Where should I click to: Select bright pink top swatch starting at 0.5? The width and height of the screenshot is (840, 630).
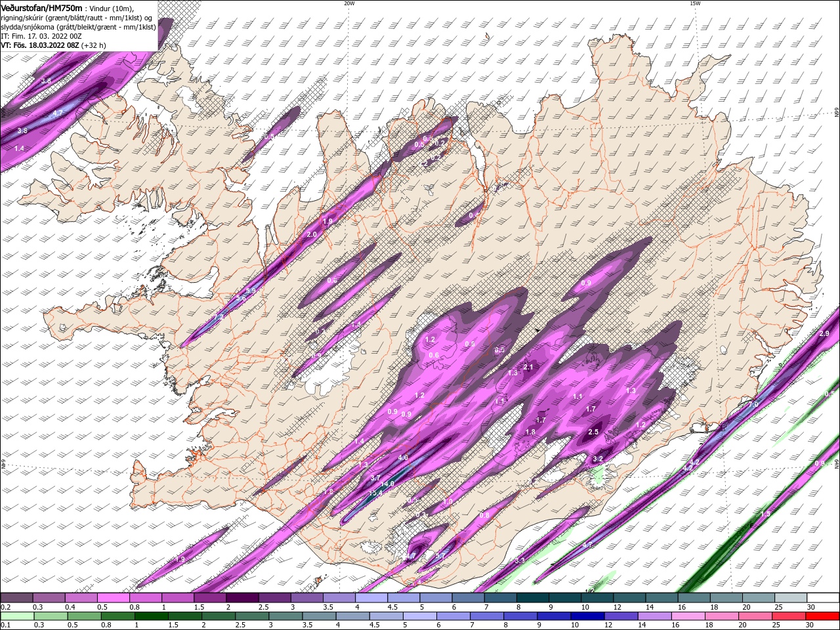[x=114, y=598]
